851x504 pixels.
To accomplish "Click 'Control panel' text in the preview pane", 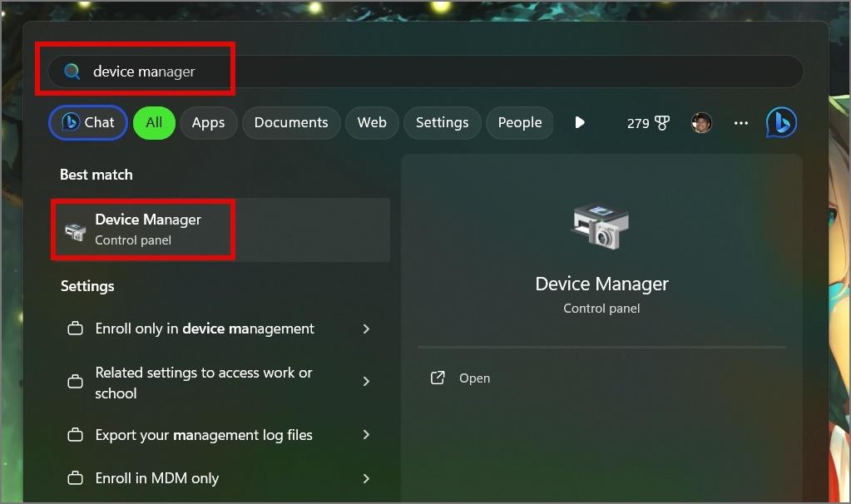I will (x=601, y=309).
